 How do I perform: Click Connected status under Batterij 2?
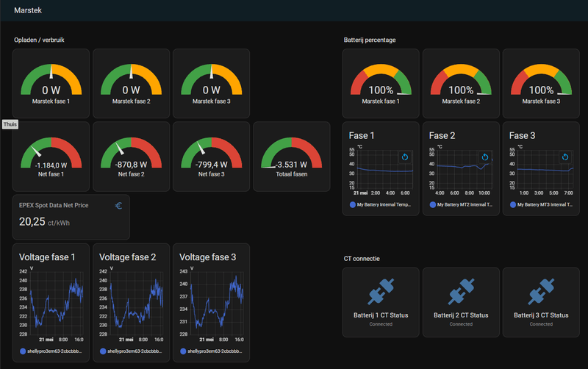point(461,324)
